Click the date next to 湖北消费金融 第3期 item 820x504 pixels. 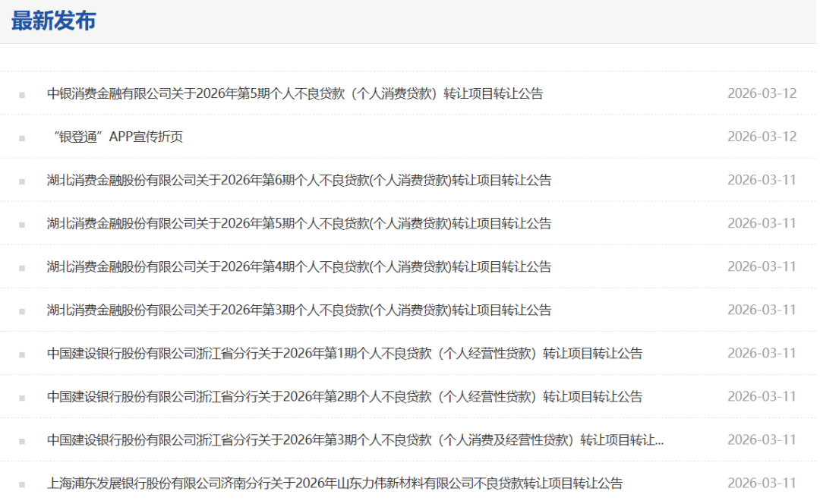click(762, 310)
